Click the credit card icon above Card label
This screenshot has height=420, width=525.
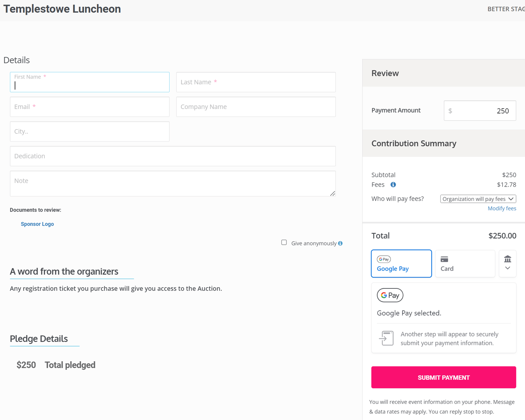click(445, 259)
